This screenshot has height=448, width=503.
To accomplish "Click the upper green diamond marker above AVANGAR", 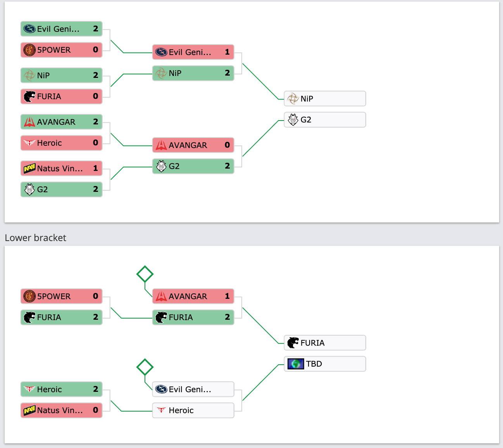I will coord(145,274).
